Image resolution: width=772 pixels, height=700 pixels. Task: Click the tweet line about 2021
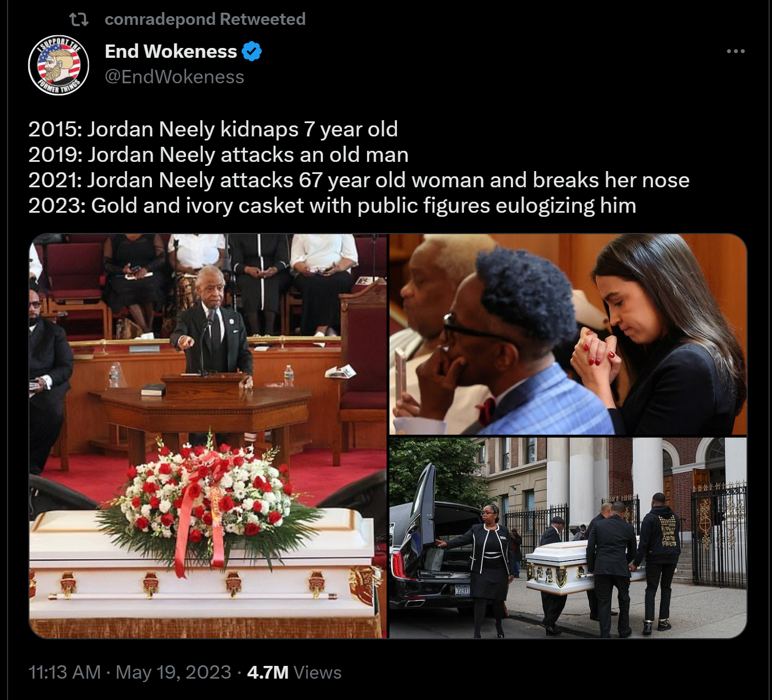359,180
